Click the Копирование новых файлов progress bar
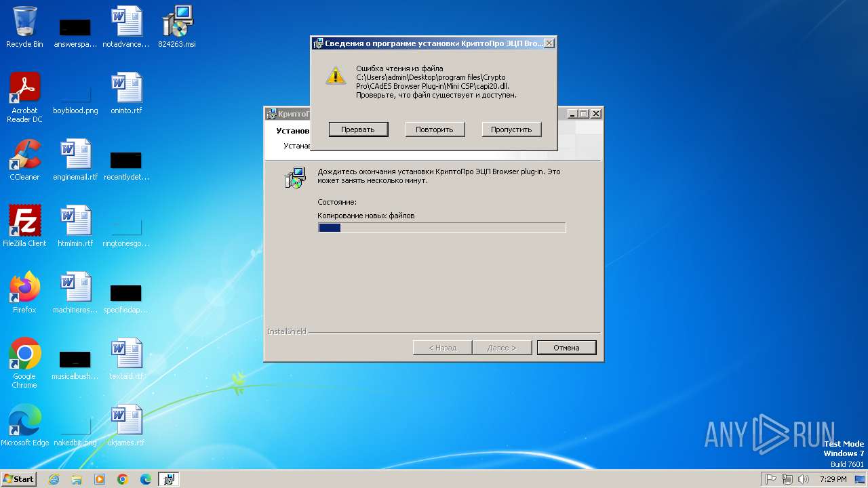868x488 pixels. coord(441,228)
